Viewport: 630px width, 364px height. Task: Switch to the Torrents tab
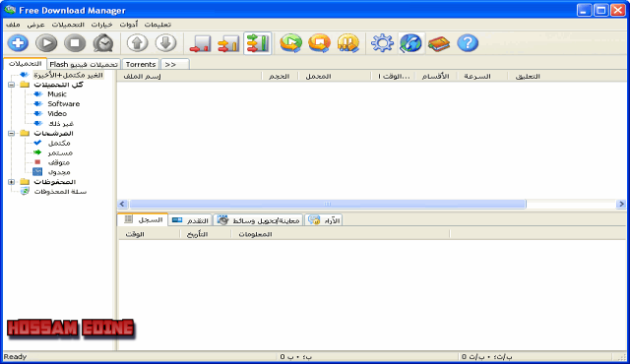point(141,64)
